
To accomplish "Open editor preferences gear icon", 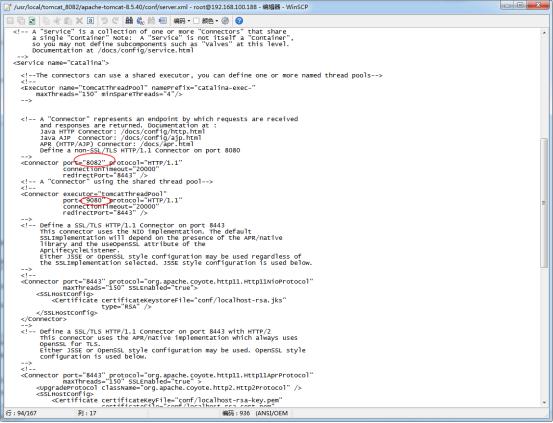I will [x=225, y=21].
